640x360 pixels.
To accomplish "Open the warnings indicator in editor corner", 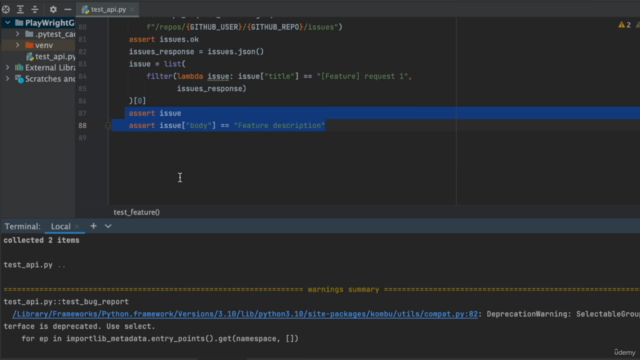I will pos(624,25).
